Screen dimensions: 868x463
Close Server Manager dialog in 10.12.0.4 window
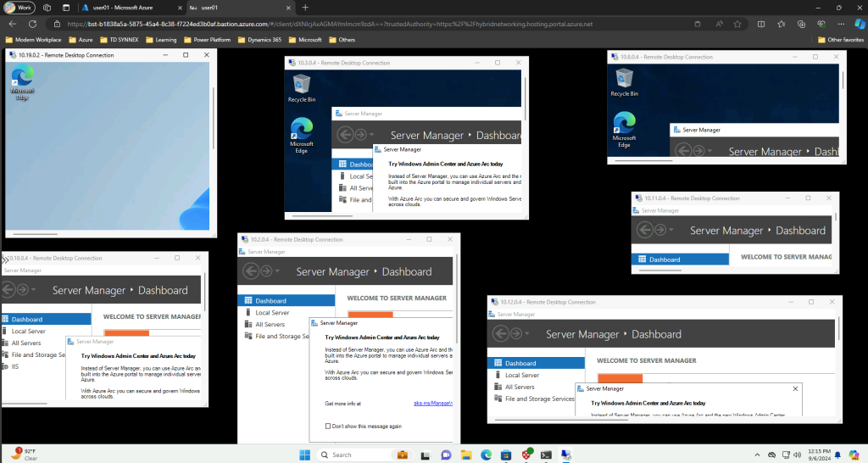point(795,388)
